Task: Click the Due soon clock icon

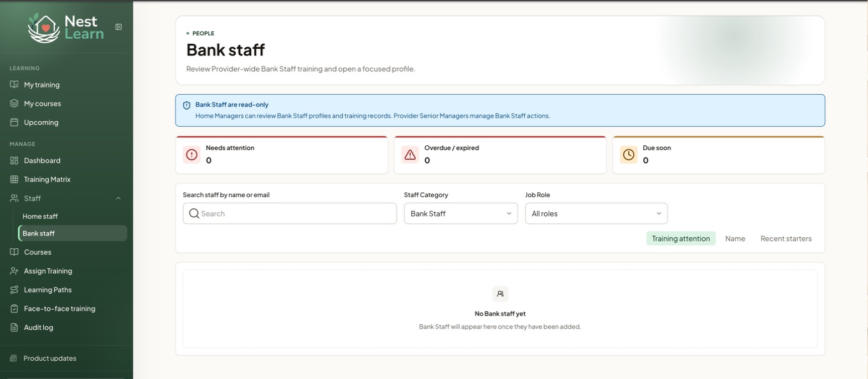Action: click(628, 155)
